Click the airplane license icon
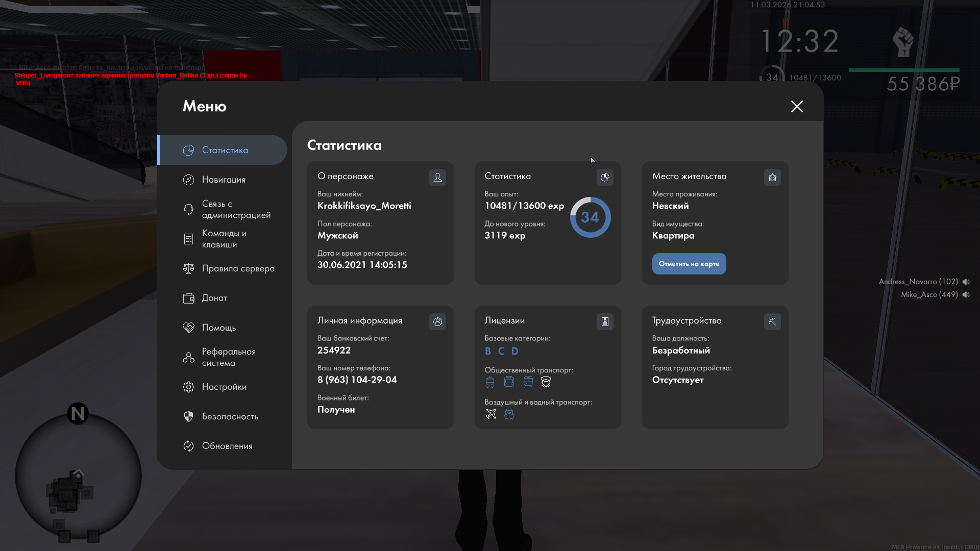 (491, 414)
